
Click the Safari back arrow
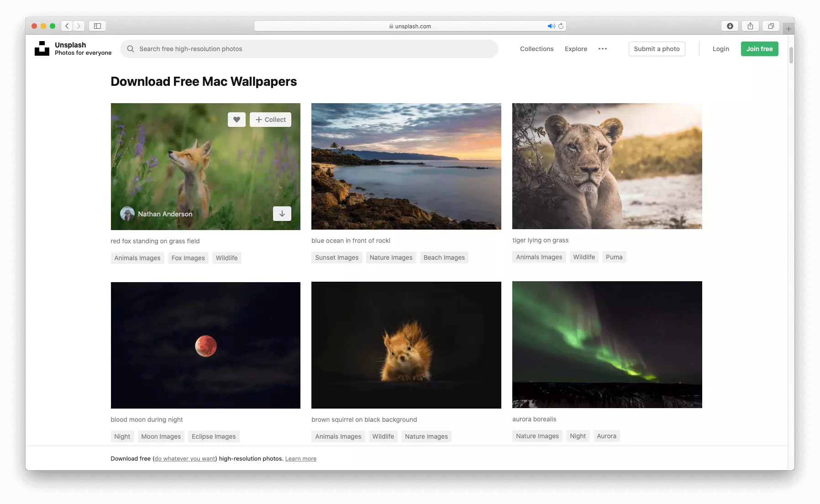coord(67,26)
